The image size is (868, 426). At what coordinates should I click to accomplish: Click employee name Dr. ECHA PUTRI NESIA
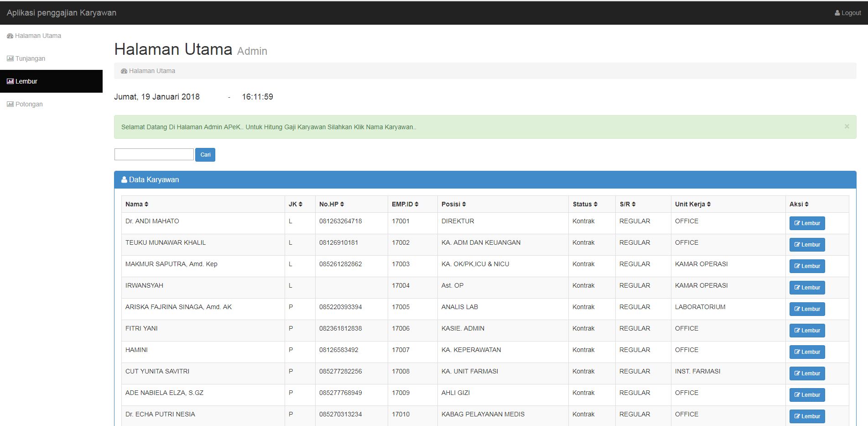point(160,414)
